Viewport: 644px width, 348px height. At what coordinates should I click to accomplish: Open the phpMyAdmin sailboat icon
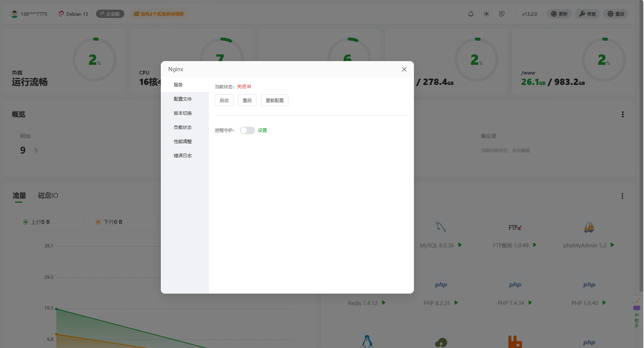point(589,227)
